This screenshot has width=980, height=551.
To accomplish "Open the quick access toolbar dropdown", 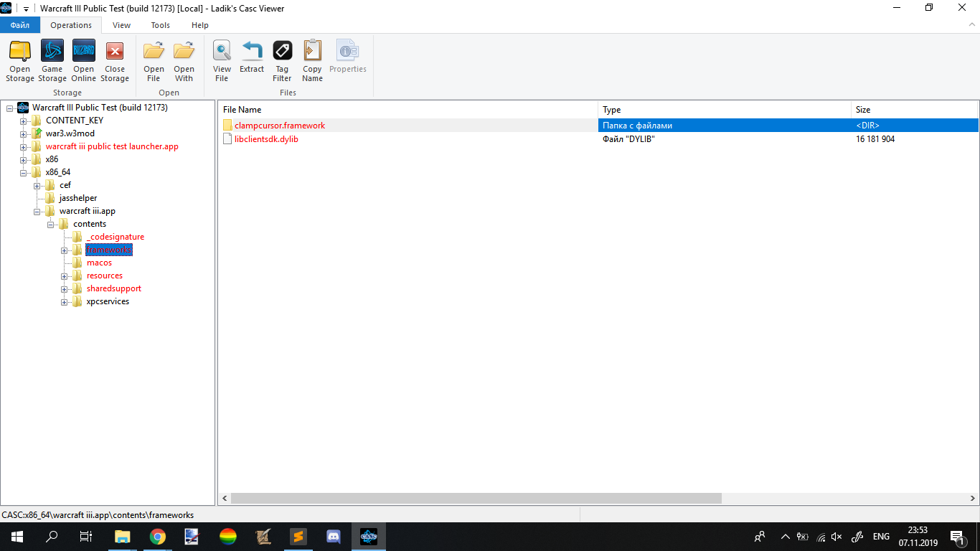I will point(27,9).
